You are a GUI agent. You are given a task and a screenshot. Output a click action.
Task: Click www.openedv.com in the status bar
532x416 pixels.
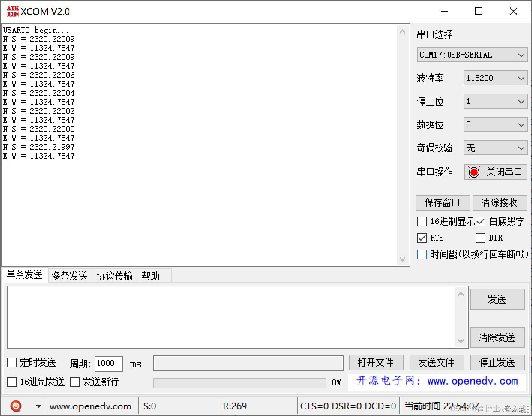tap(90, 406)
